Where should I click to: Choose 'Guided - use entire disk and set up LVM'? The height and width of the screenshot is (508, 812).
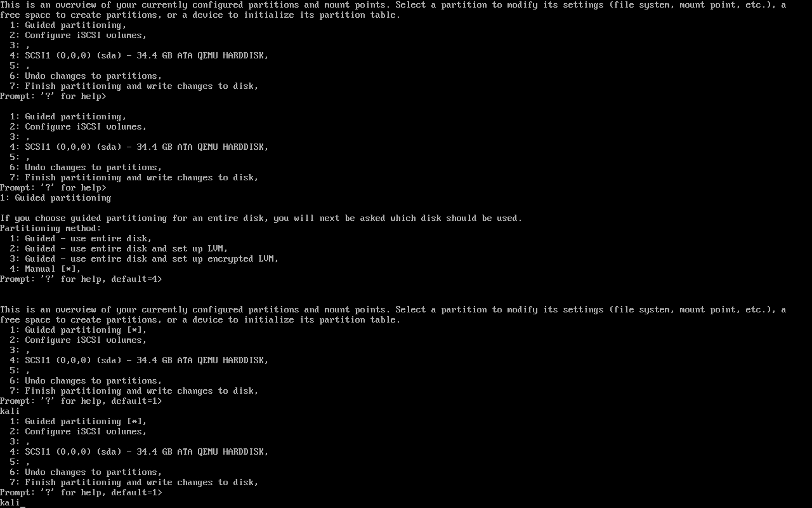119,248
